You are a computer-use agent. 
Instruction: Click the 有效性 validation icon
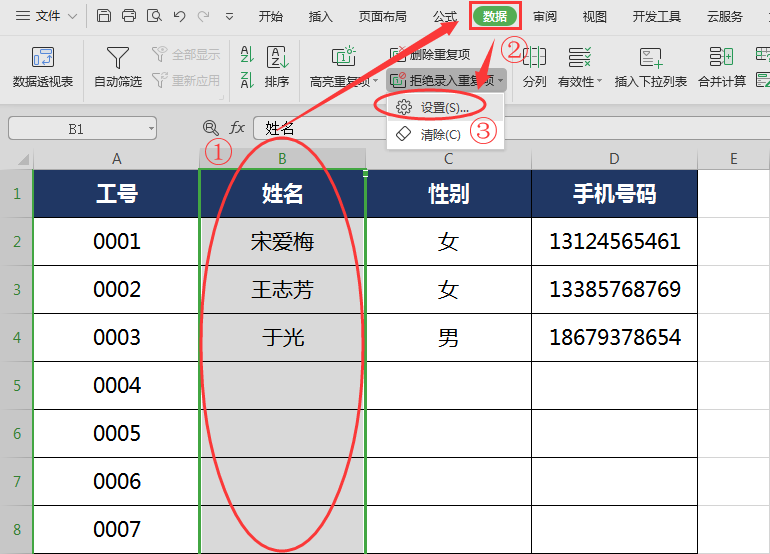[579, 57]
